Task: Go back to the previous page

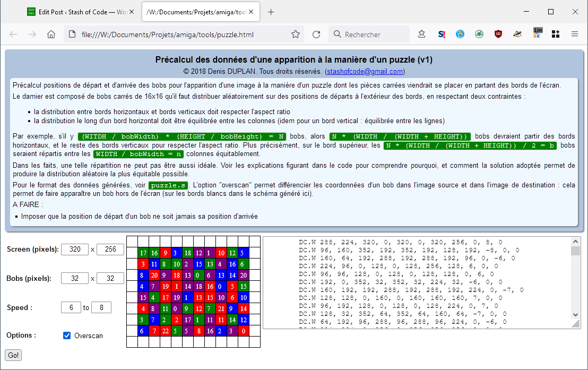Action: click(13, 35)
